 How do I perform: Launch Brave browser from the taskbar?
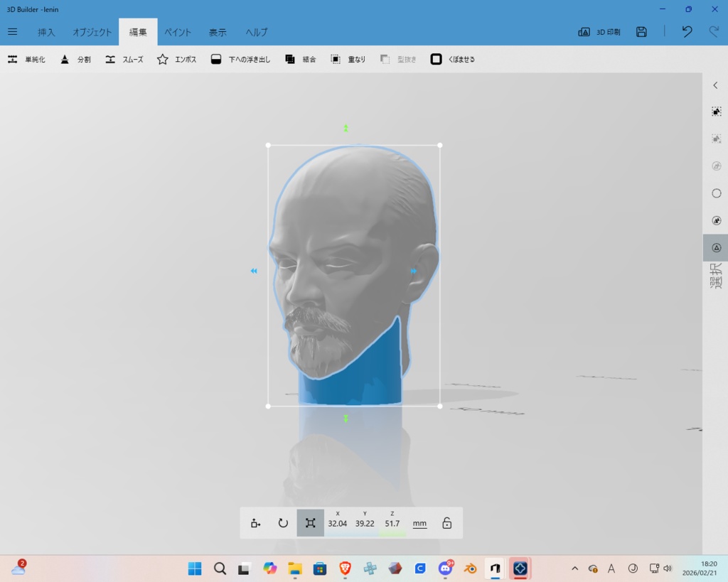tap(345, 568)
